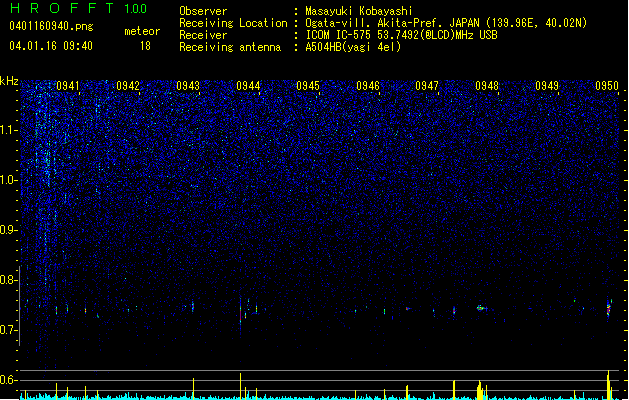Click the 0946 time marker
The image size is (629, 400).
point(367,86)
